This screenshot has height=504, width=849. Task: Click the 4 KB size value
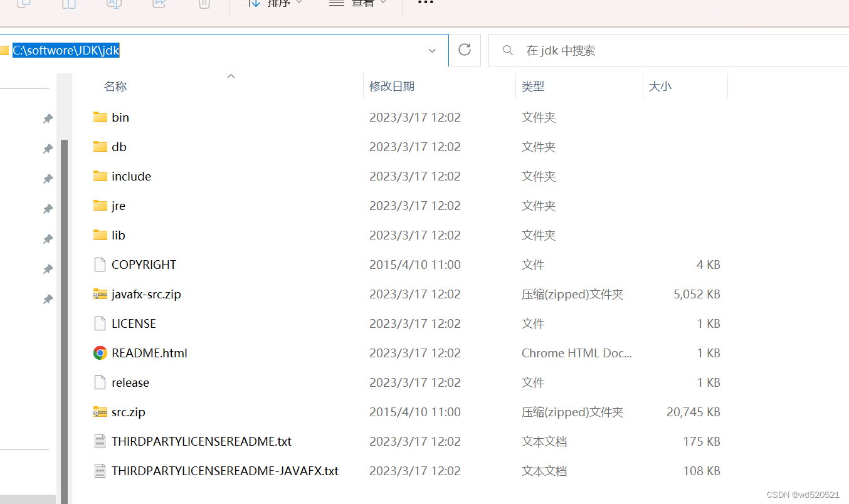709,265
